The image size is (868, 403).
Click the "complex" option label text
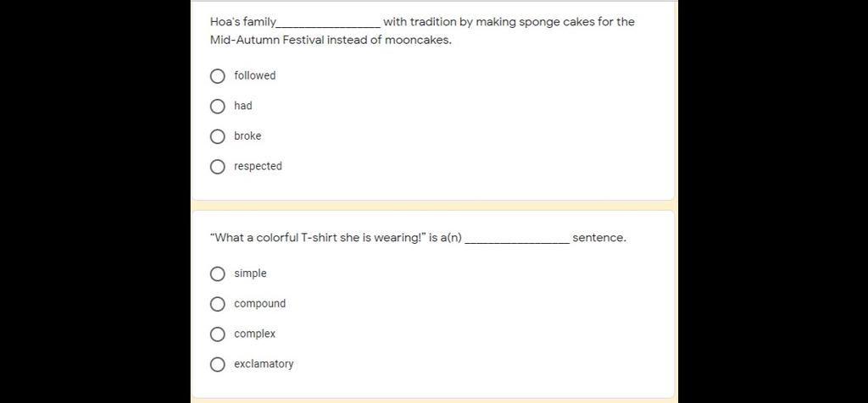click(x=254, y=334)
